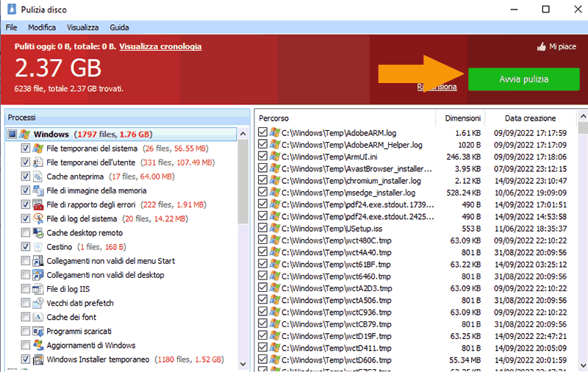Open the Visualizza cronologia link
Viewport: 588px width, 372px height.
160,46
